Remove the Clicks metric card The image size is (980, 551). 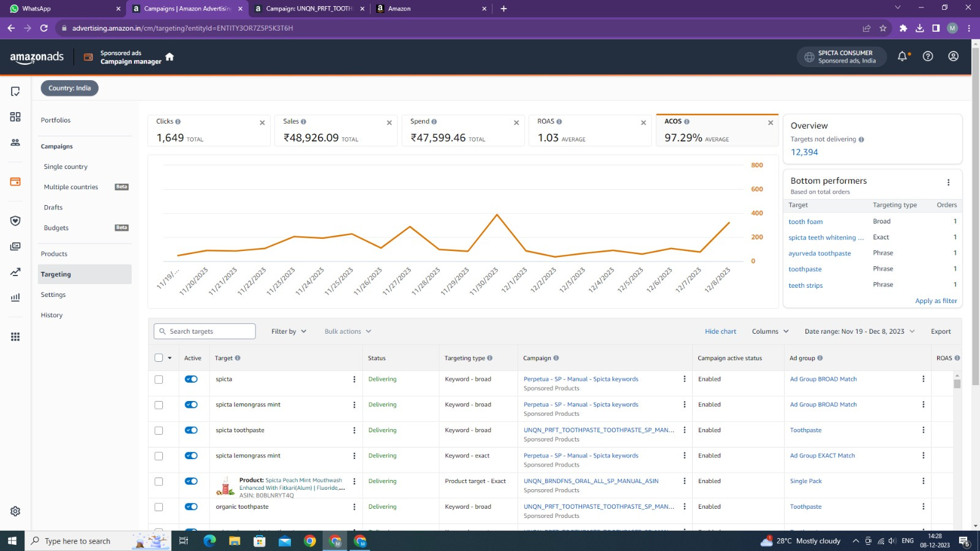262,123
